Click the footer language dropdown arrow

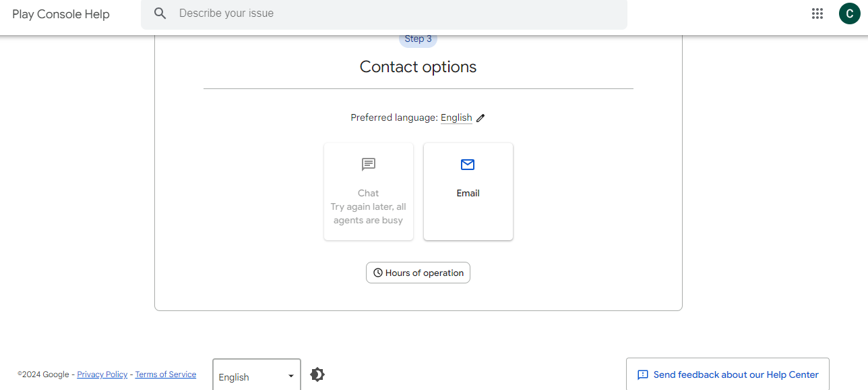point(291,377)
